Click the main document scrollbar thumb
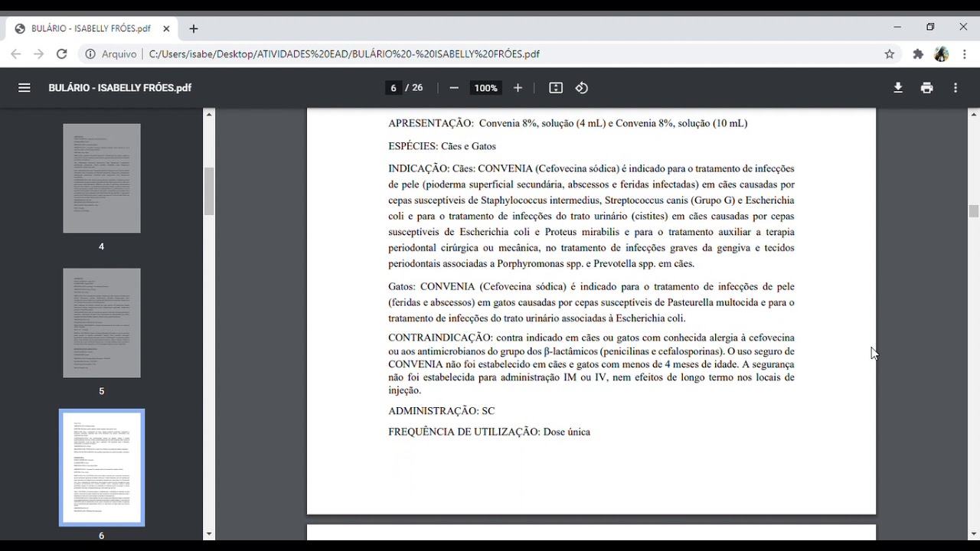980x551 pixels. pyautogui.click(x=974, y=212)
